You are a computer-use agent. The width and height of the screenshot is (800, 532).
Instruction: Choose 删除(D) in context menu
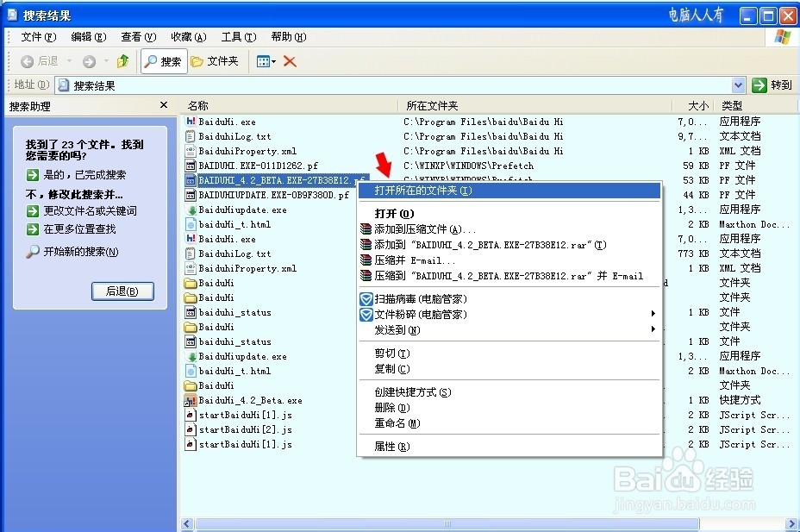click(x=509, y=408)
